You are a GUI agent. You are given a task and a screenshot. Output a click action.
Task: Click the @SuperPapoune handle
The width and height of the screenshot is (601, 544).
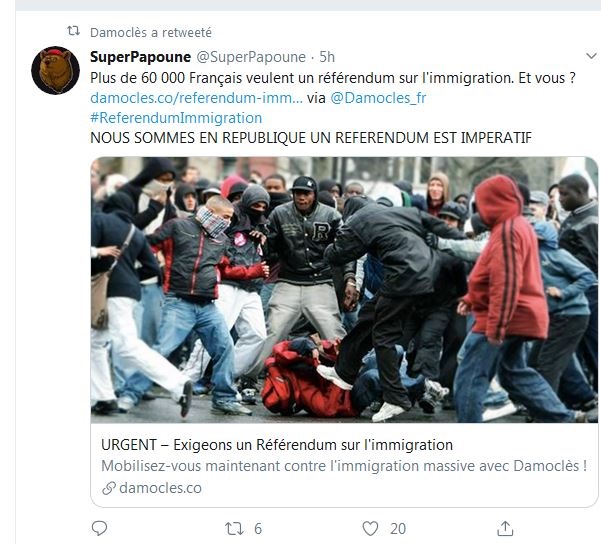pyautogui.click(x=251, y=57)
